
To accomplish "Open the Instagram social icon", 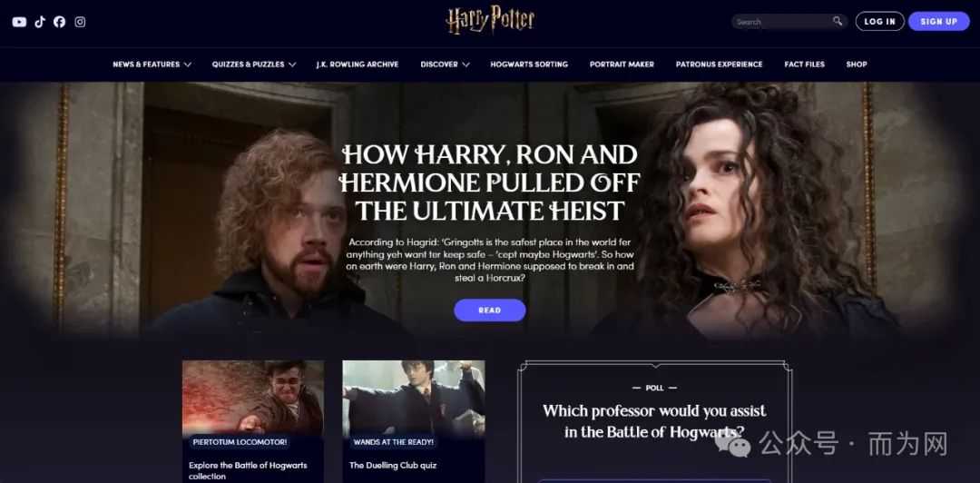I will (x=80, y=22).
